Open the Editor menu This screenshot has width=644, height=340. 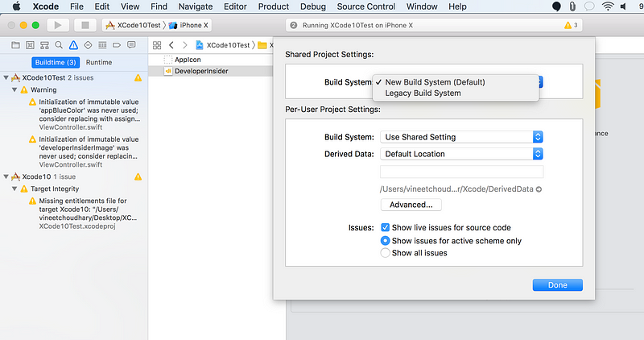tap(235, 6)
